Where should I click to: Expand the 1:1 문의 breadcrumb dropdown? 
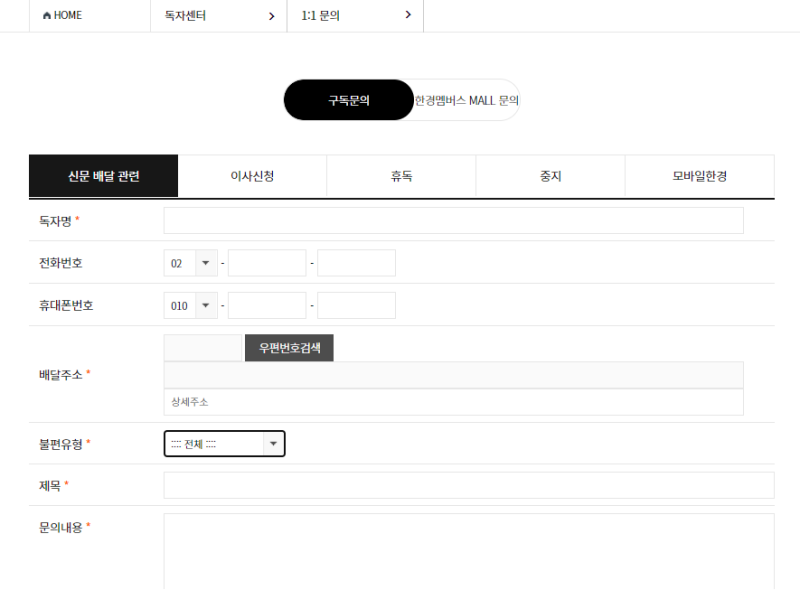[x=356, y=16]
